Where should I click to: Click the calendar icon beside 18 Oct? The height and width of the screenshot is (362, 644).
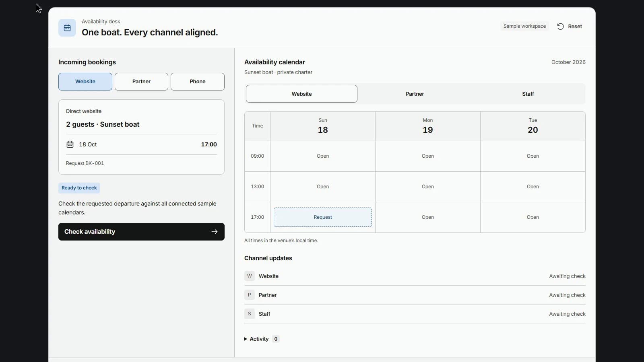[70, 144]
